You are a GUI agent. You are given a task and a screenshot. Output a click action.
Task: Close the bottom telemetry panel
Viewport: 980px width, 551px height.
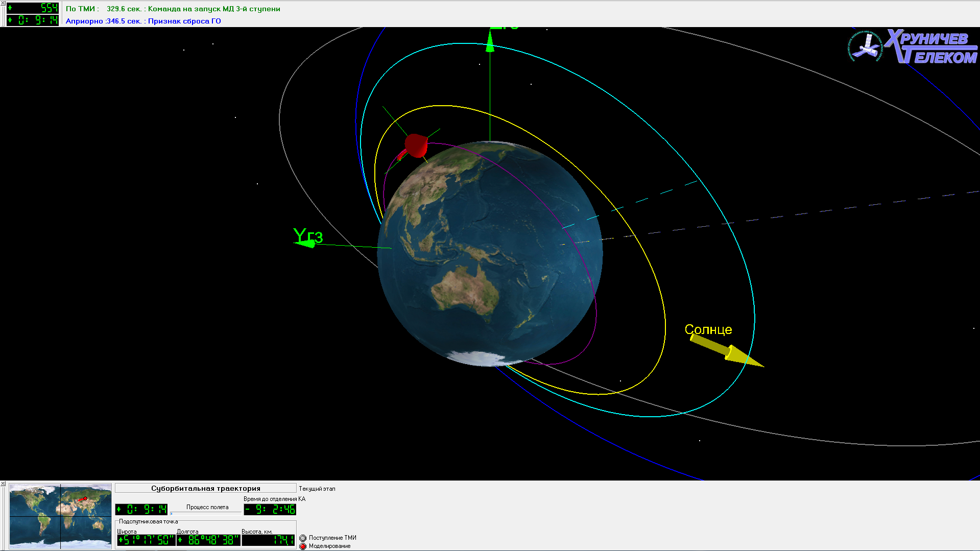pos(3,484)
